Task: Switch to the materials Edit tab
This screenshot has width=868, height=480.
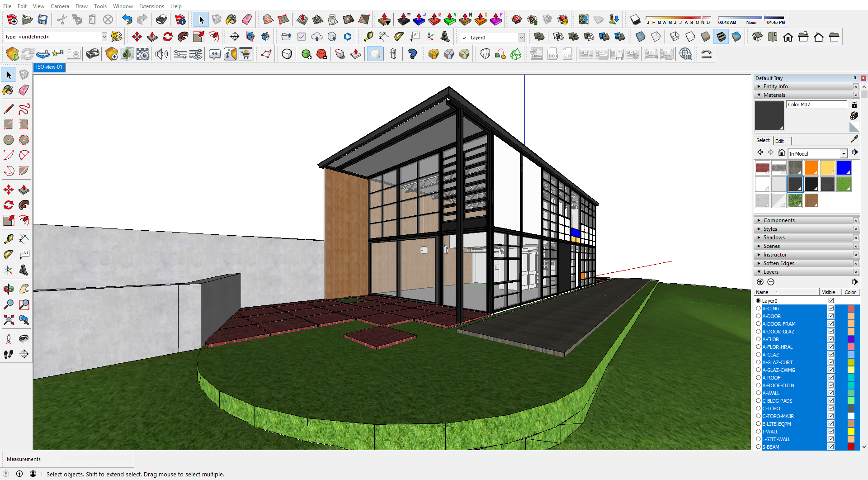Action: click(x=779, y=141)
